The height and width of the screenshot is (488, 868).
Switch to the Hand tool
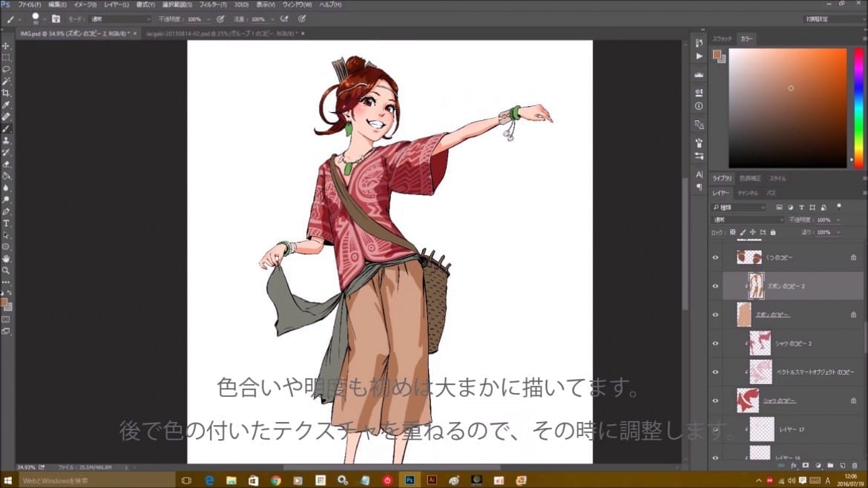point(6,258)
